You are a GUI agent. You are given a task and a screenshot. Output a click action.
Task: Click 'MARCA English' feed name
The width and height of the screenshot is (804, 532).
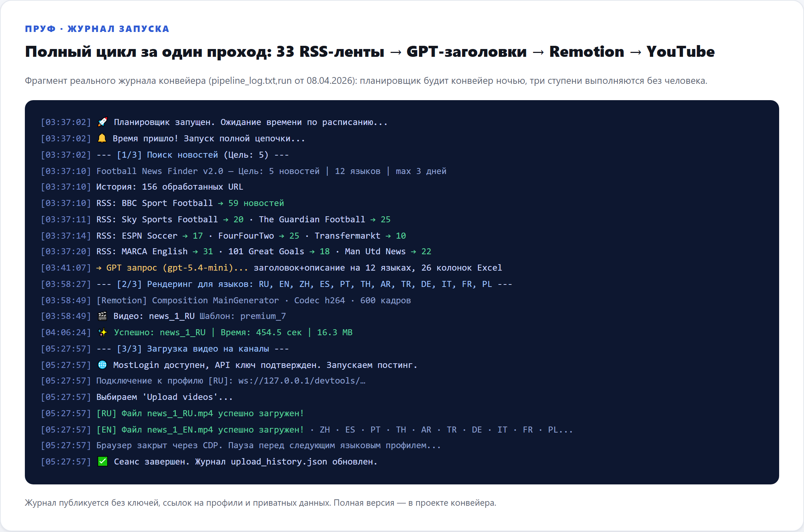[154, 251]
